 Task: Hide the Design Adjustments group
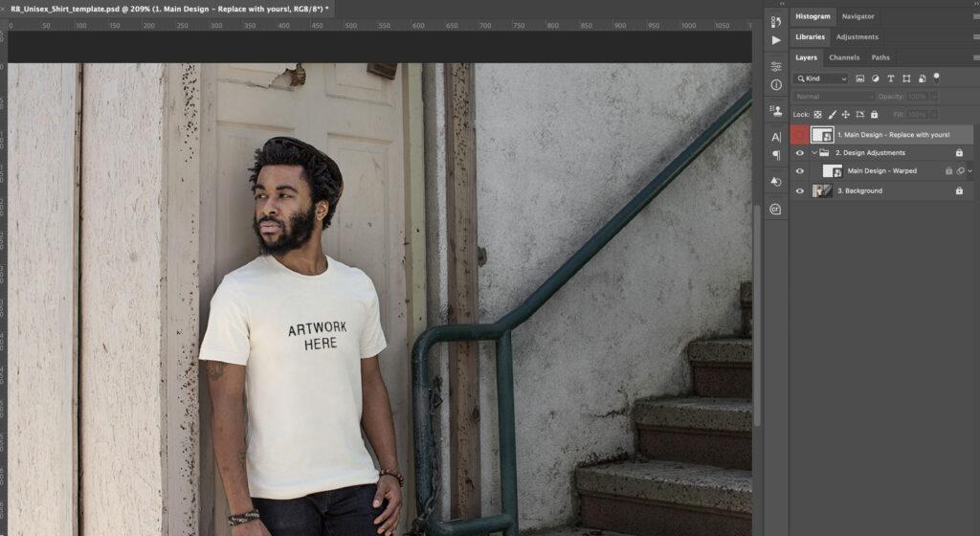click(800, 152)
